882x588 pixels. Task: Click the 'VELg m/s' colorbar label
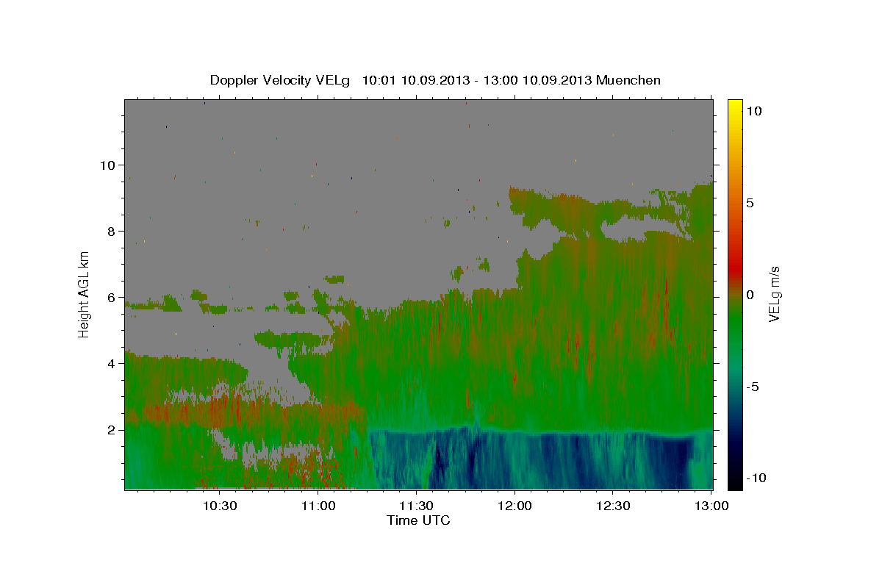[774, 294]
